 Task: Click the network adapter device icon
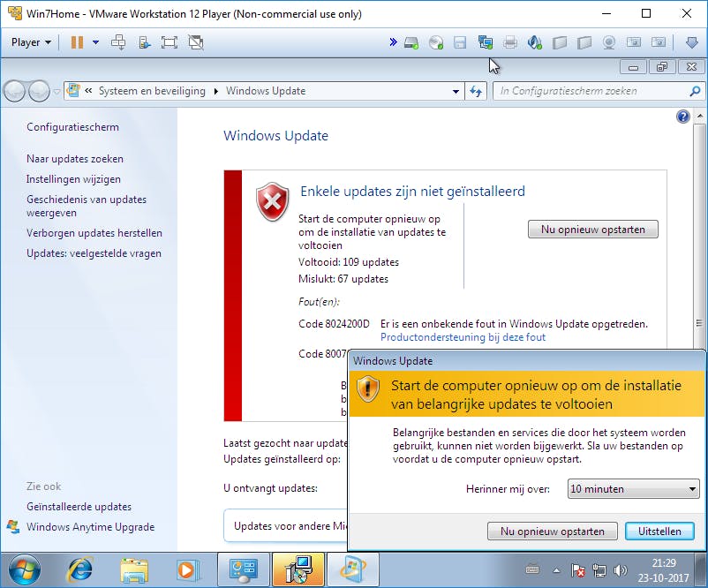pos(486,42)
